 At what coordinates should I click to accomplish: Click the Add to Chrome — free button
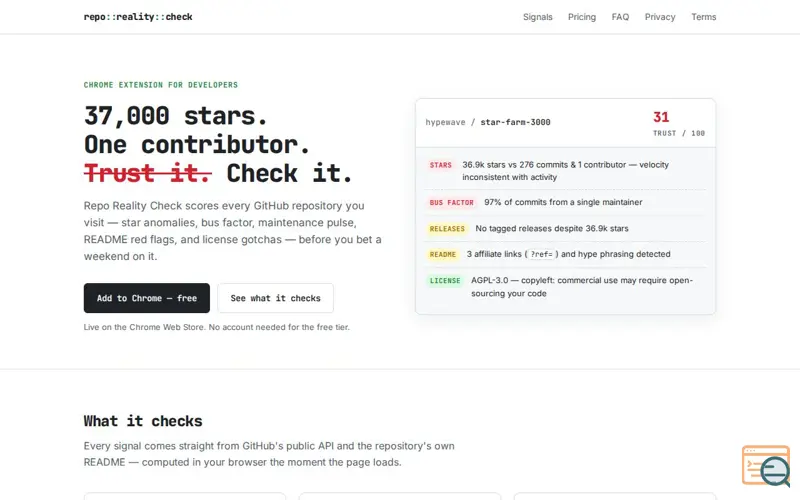tap(146, 298)
